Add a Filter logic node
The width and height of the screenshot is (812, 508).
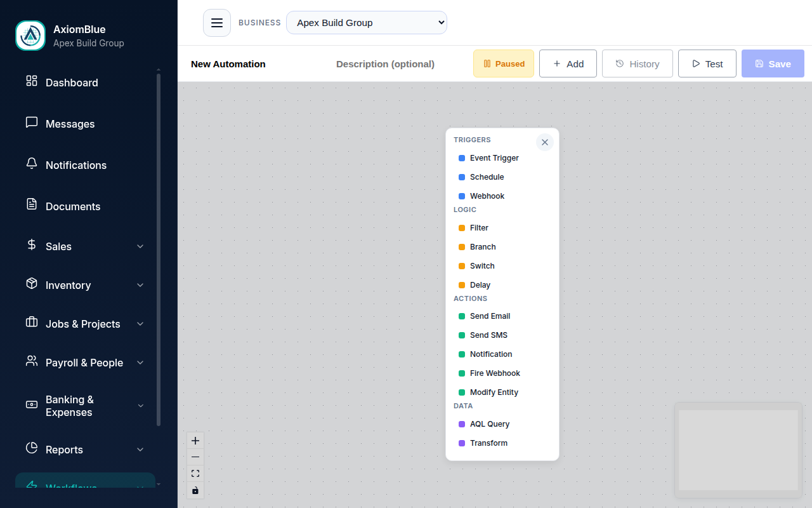coord(502,228)
